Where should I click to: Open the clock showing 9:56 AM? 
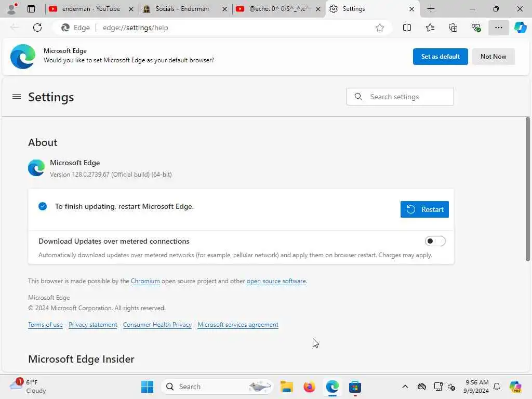click(476, 387)
